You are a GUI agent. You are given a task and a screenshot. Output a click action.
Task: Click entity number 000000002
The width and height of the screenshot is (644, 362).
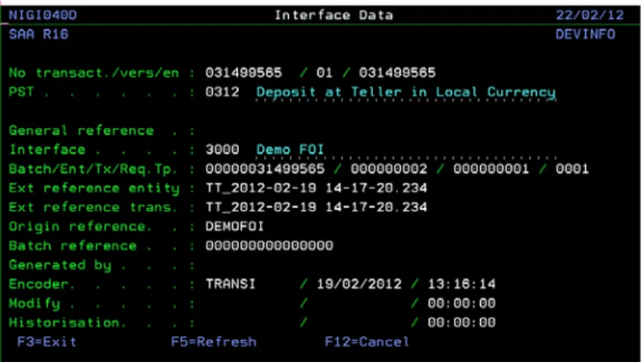389,168
